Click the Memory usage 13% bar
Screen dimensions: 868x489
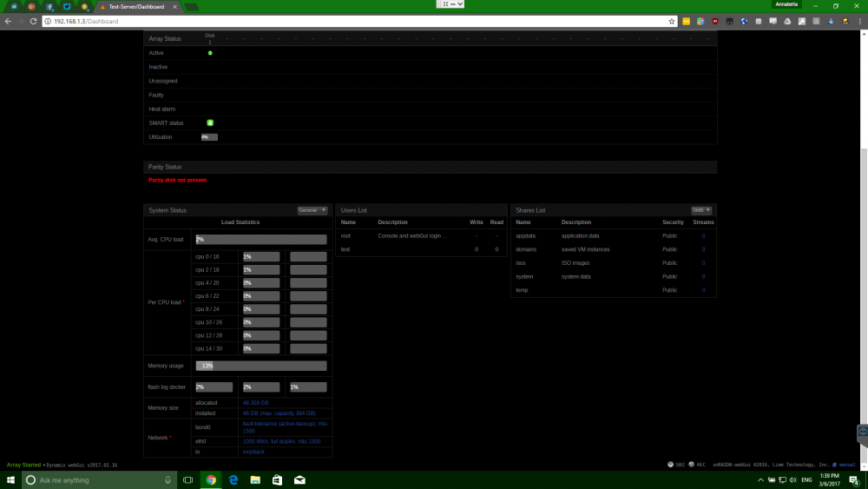tap(260, 366)
